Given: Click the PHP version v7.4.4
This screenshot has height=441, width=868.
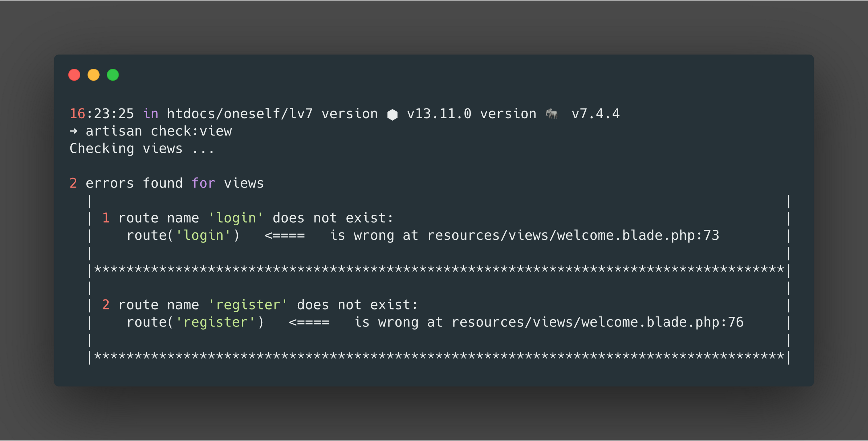Looking at the screenshot, I should pos(596,114).
